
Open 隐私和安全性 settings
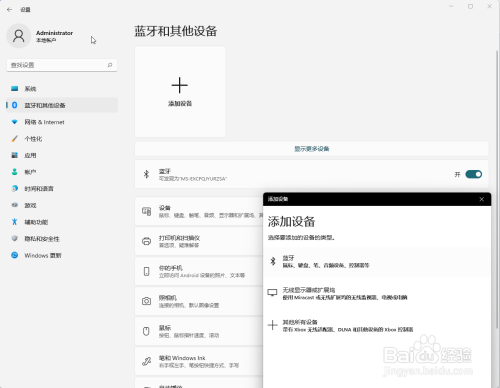click(62, 239)
